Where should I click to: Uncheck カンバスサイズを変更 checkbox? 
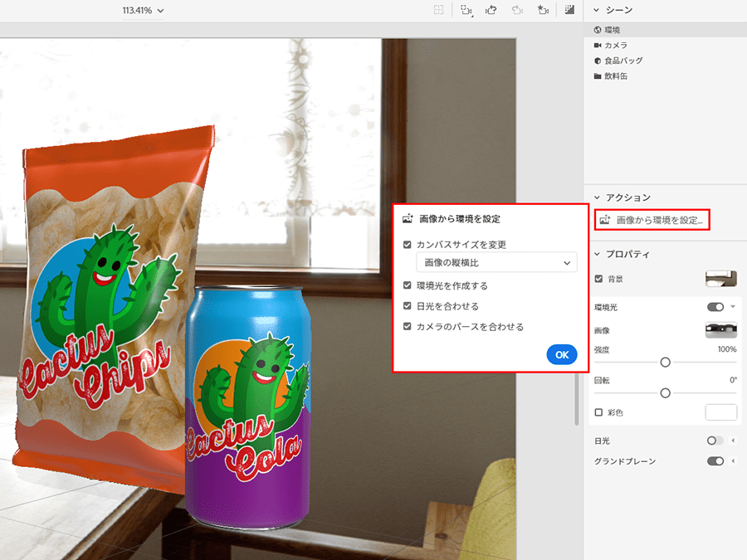[408, 245]
